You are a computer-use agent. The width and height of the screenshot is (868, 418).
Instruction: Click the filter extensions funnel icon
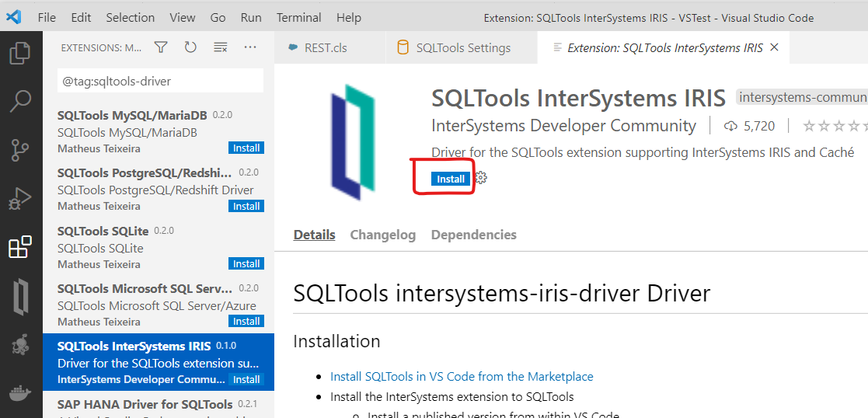pos(161,47)
